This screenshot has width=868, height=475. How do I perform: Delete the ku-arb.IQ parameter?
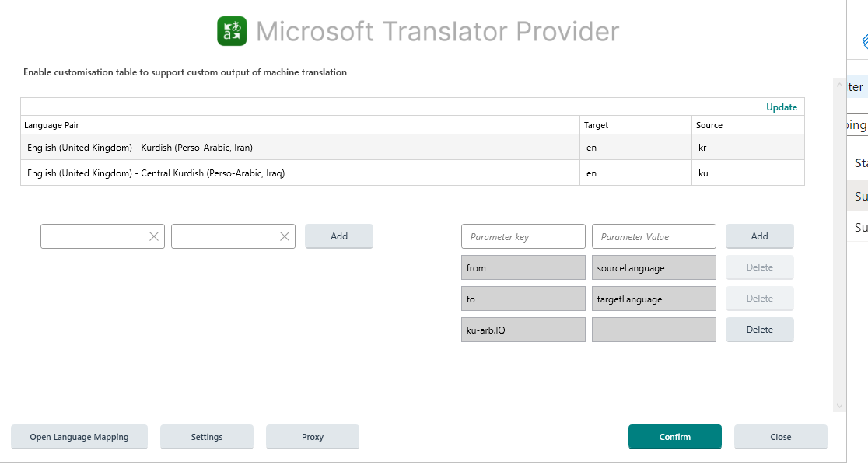click(759, 329)
